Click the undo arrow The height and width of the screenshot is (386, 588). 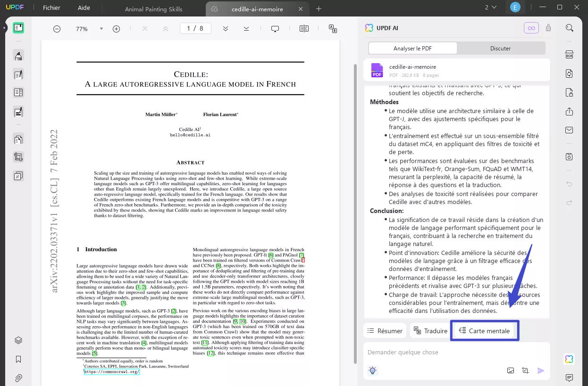click(x=570, y=184)
